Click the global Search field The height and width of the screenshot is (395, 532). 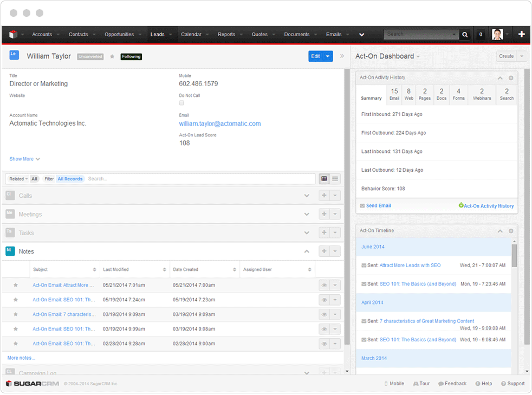click(x=421, y=34)
